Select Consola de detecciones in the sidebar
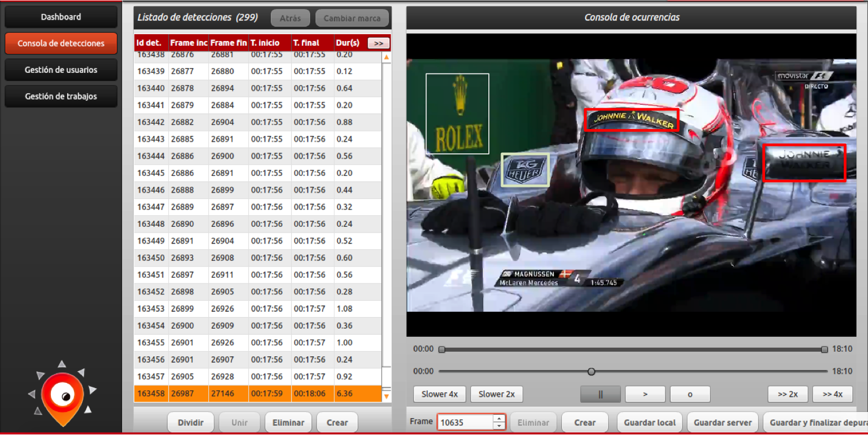 (61, 43)
